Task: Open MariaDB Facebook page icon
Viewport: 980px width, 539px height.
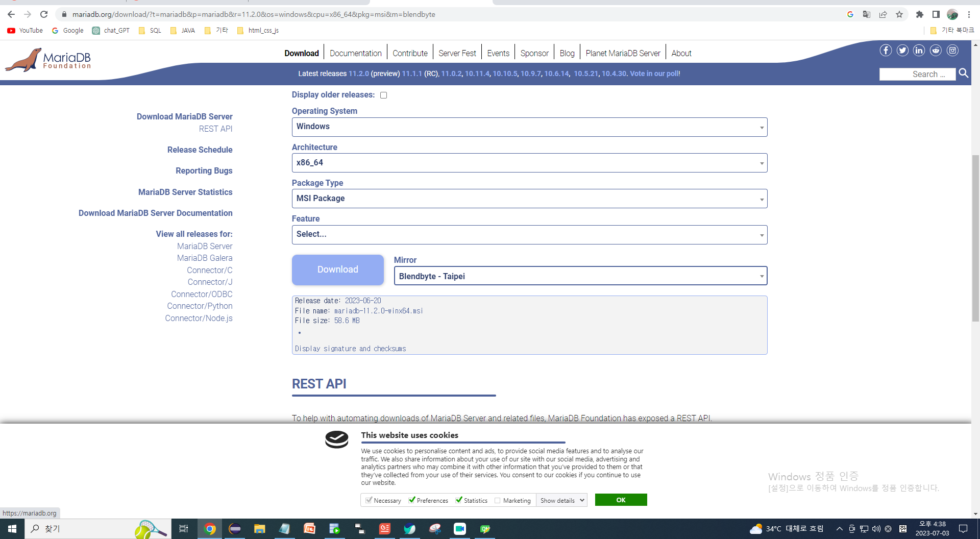Action: [x=886, y=50]
